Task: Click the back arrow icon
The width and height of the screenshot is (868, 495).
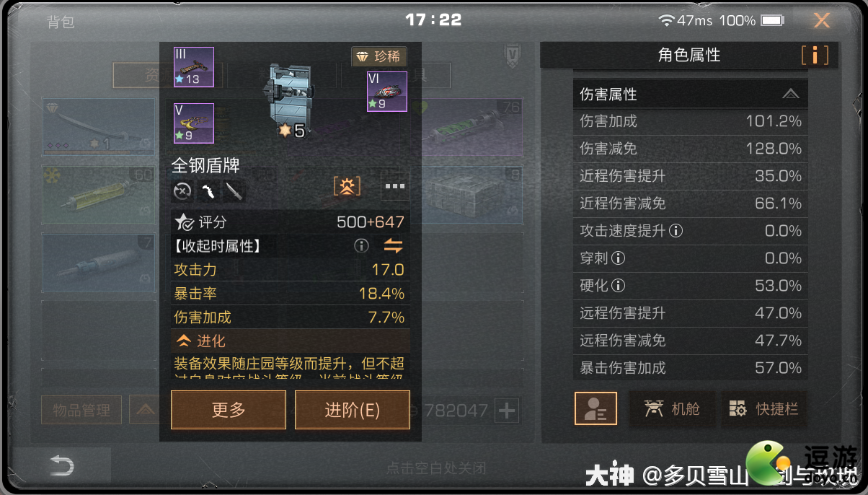Action: coord(61,467)
